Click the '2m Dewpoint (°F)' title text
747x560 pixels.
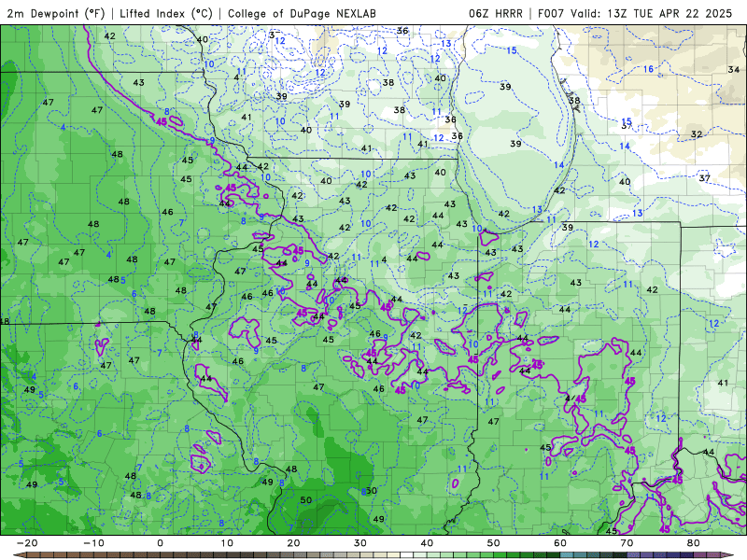tap(56, 13)
